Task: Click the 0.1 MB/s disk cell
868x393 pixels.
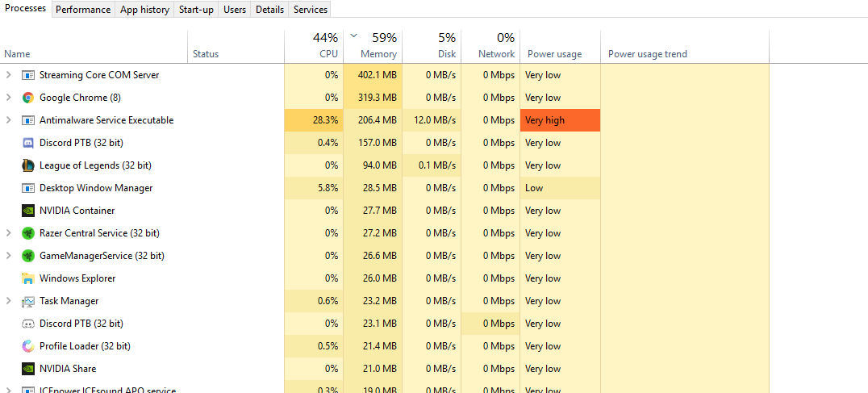Action: [x=432, y=165]
